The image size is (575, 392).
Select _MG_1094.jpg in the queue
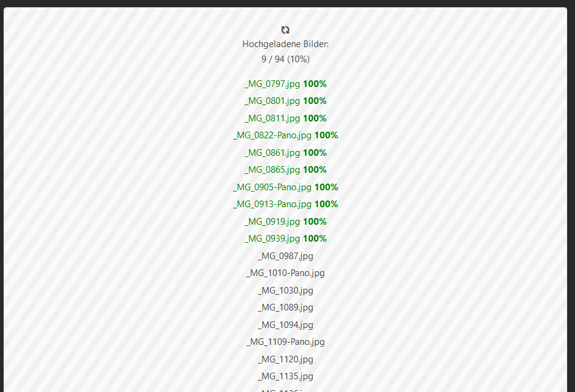(286, 325)
